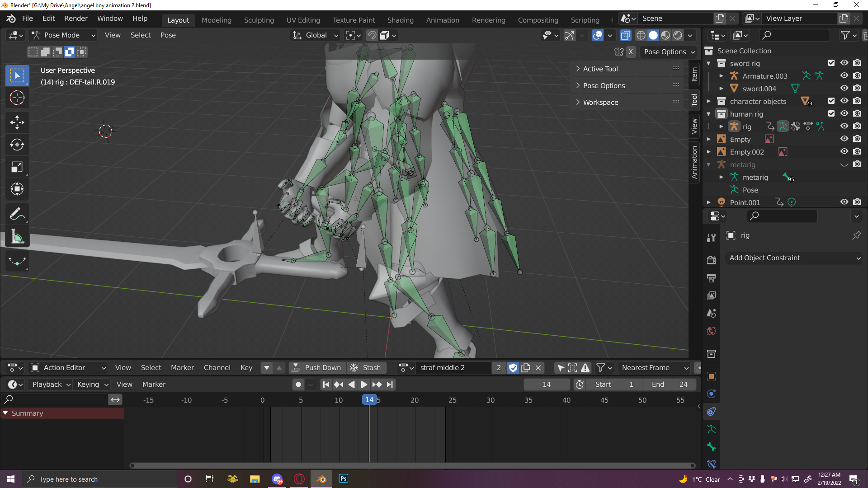Open the Scene properties tab
868x488 pixels.
[711, 313]
